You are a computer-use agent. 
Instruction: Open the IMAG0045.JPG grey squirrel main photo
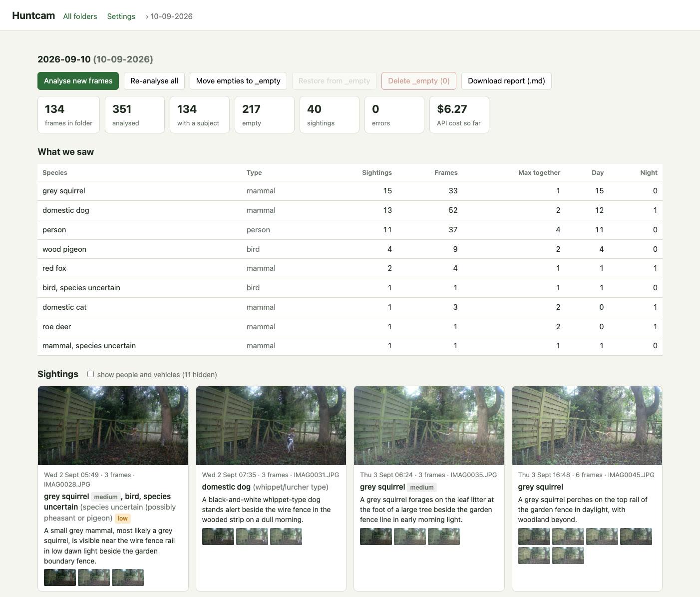(587, 426)
